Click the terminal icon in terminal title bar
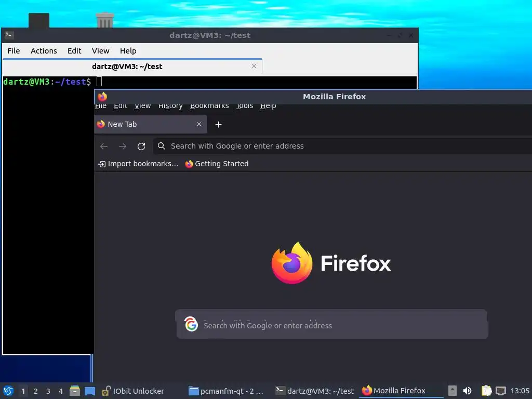This screenshot has width=532, height=399. (x=9, y=35)
